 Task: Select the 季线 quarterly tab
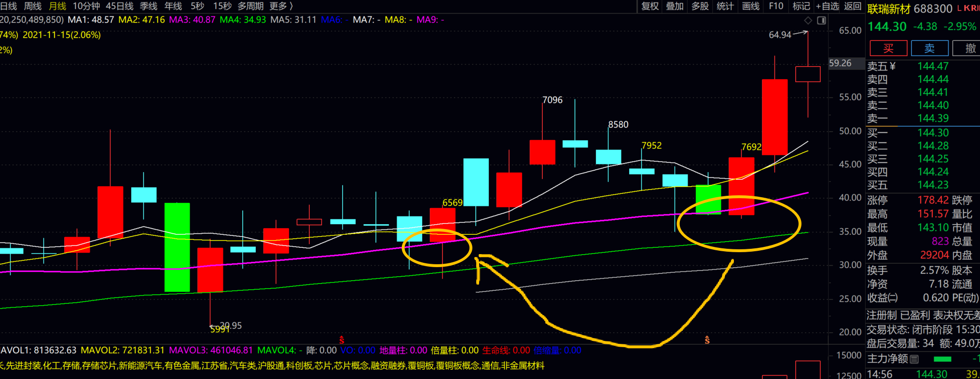point(149,6)
